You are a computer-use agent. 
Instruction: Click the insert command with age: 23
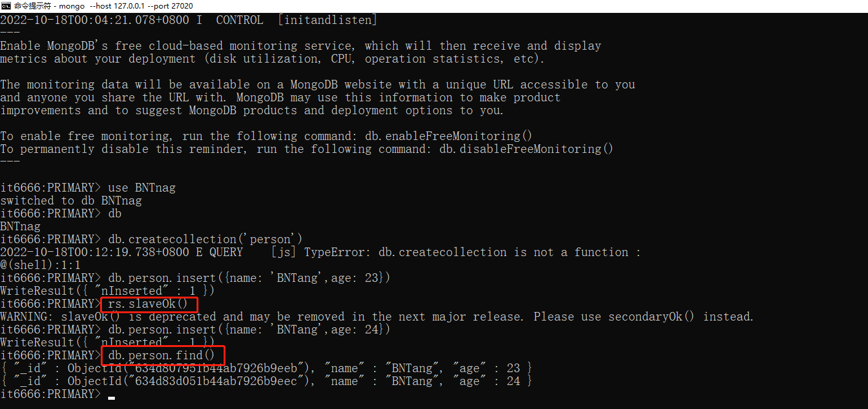pyautogui.click(x=249, y=278)
